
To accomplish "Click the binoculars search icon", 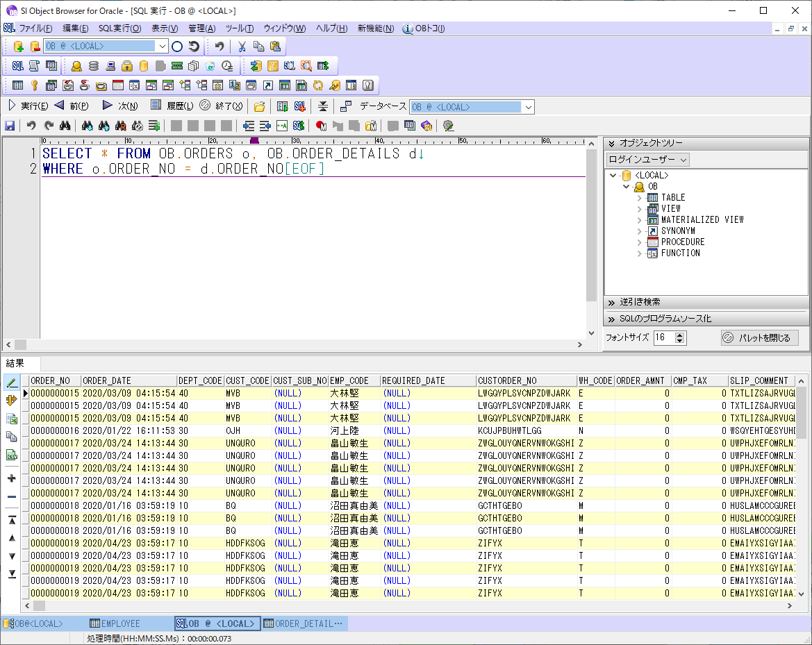I will click(x=65, y=126).
